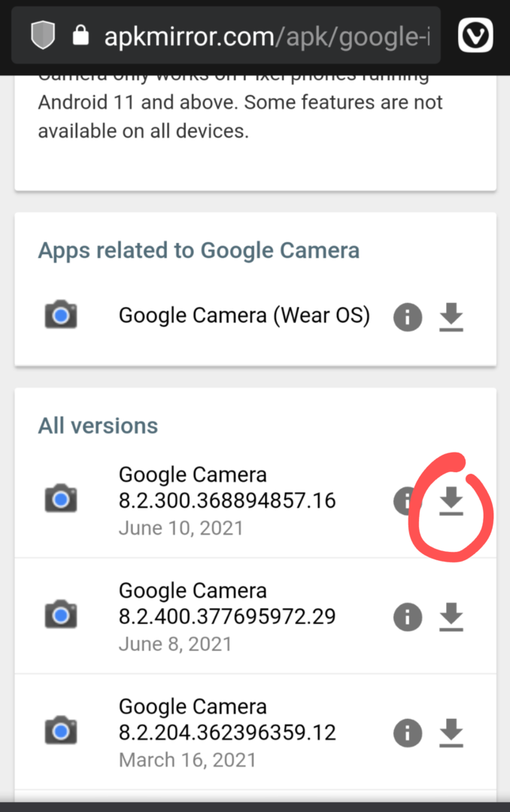The image size is (510, 812).
Task: Open Google Camera (Wear OS) link
Action: point(244,315)
